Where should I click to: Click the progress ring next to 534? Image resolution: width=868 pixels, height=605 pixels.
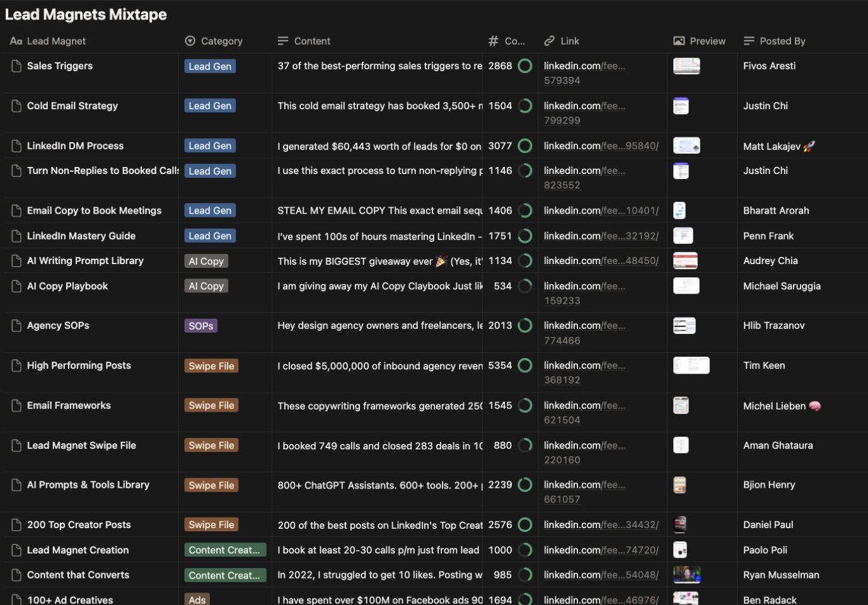525,286
